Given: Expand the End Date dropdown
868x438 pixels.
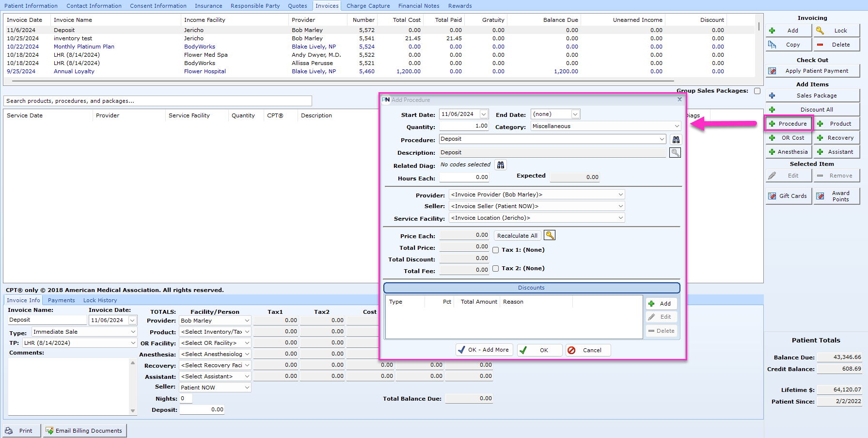Looking at the screenshot, I should coord(575,114).
